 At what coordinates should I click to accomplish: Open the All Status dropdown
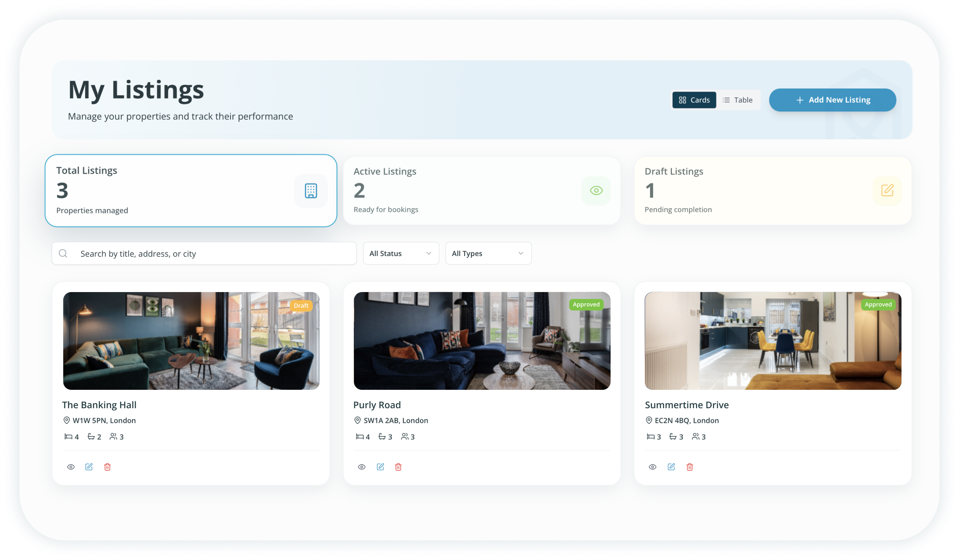coord(401,253)
